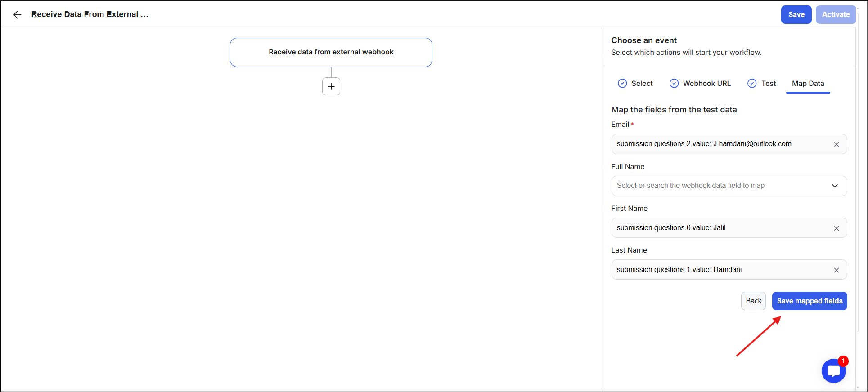
Task: Clear the Email field mapping
Action: pyautogui.click(x=836, y=144)
